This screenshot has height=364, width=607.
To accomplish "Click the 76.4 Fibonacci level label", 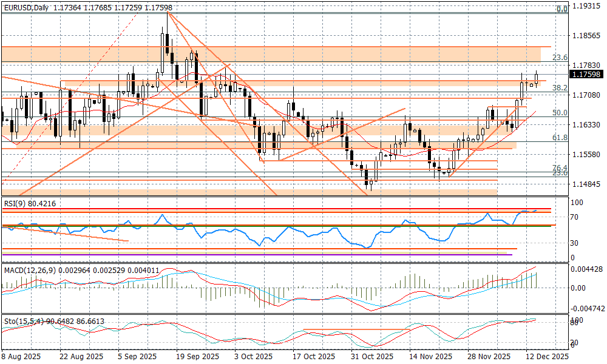I will point(559,168).
